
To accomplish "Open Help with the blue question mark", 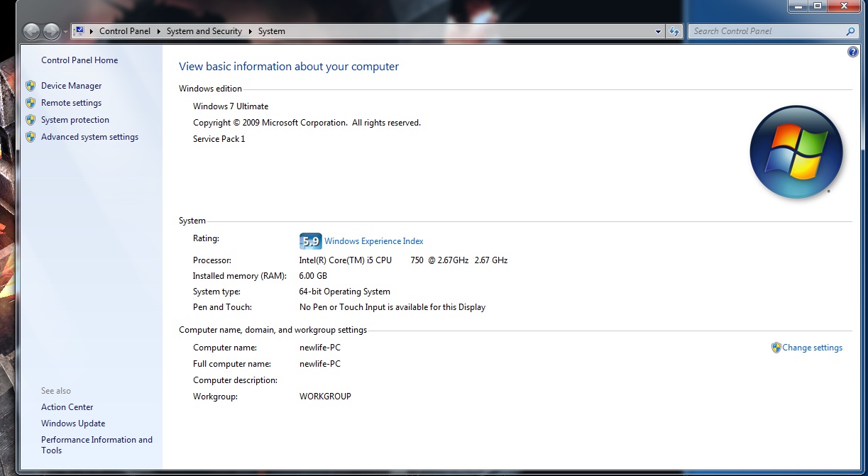I will [853, 52].
